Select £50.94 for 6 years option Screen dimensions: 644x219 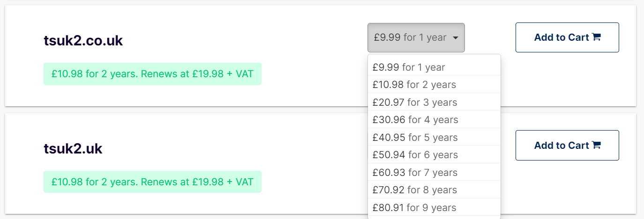[x=434, y=155]
